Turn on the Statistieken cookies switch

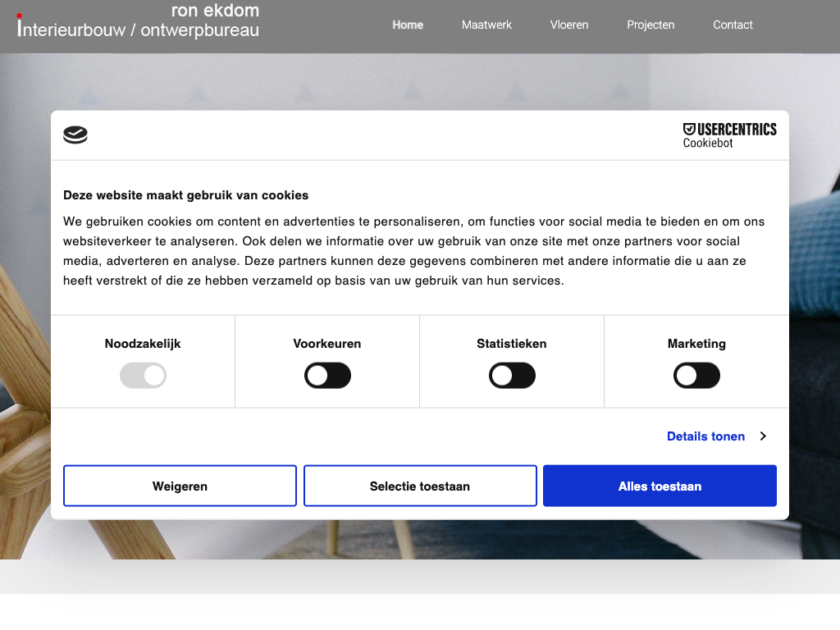512,377
